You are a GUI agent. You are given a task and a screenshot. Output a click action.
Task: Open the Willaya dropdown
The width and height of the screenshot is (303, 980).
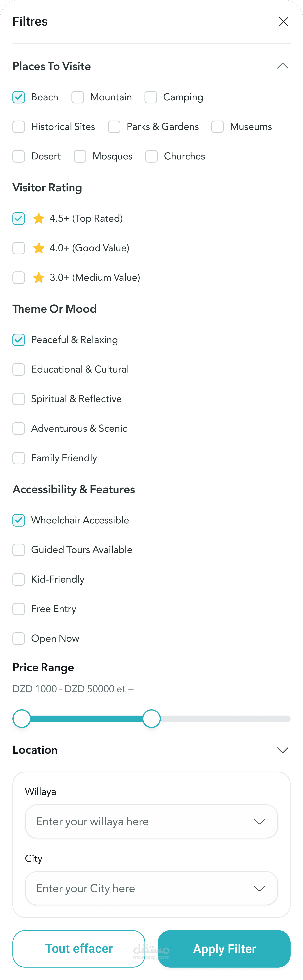(x=151, y=821)
